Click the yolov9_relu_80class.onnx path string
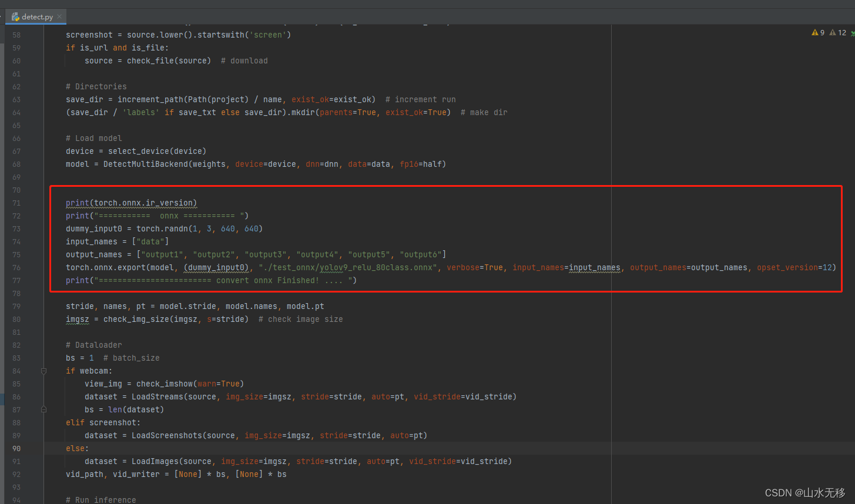Image resolution: width=855 pixels, height=504 pixels. click(348, 267)
